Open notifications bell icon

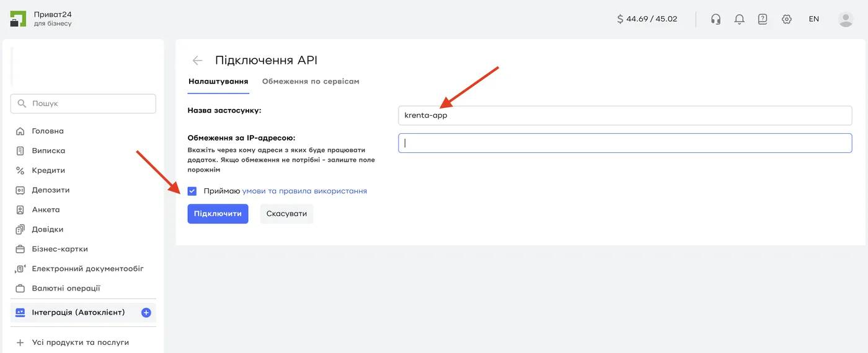pyautogui.click(x=739, y=19)
